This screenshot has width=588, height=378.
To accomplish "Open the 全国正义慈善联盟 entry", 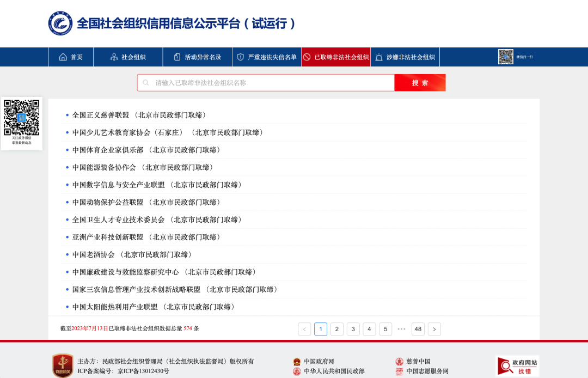I will click(100, 115).
